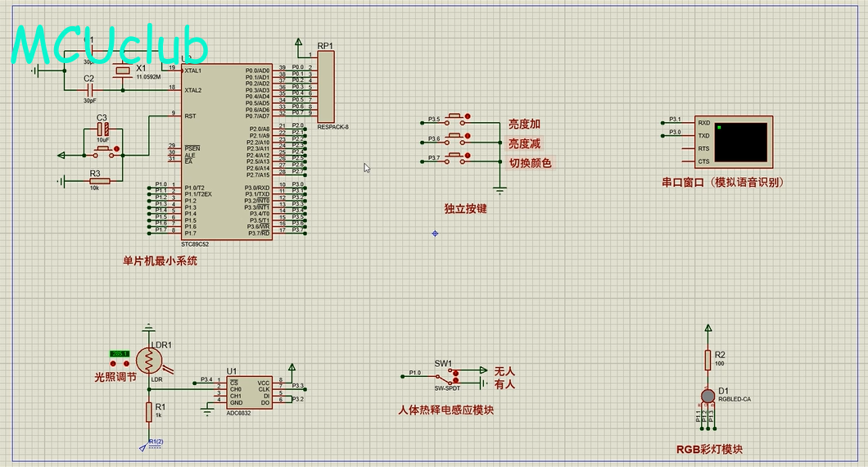Select the U1 ADC0832 converter chip
This screenshot has height=467, width=868.
(x=249, y=392)
